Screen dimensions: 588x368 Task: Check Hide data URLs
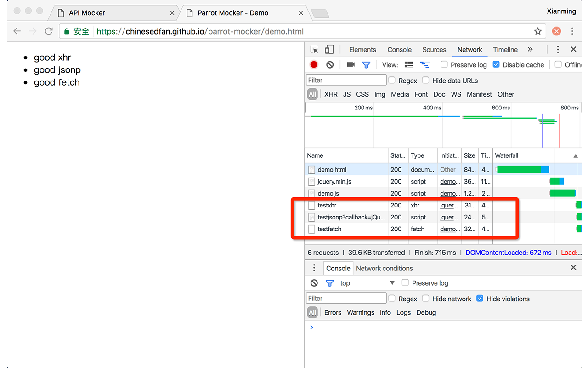(426, 80)
